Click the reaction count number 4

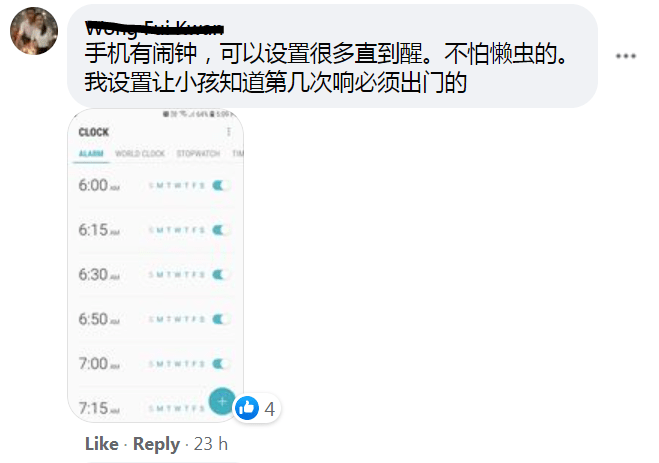(269, 409)
